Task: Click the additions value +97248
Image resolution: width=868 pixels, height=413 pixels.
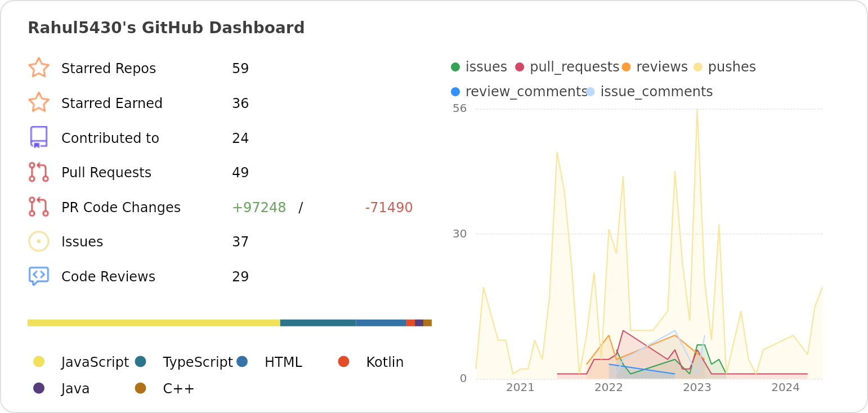Action: (259, 208)
